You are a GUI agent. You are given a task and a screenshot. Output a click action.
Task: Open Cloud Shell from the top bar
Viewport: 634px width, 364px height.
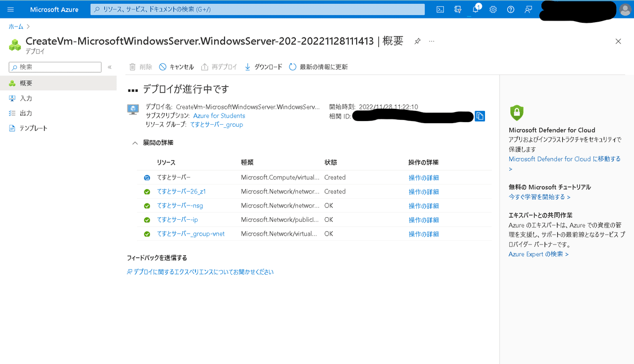pos(440,10)
